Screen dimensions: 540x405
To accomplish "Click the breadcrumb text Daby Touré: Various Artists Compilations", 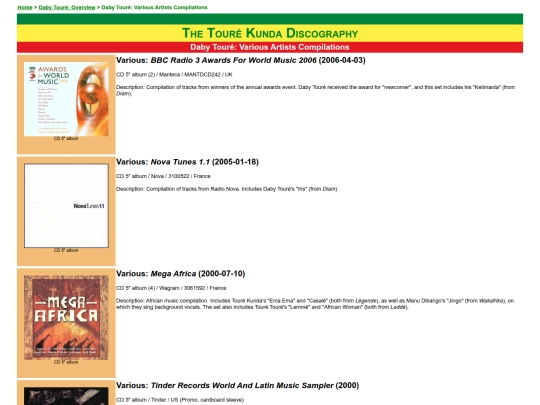I will pyautogui.click(x=155, y=7).
